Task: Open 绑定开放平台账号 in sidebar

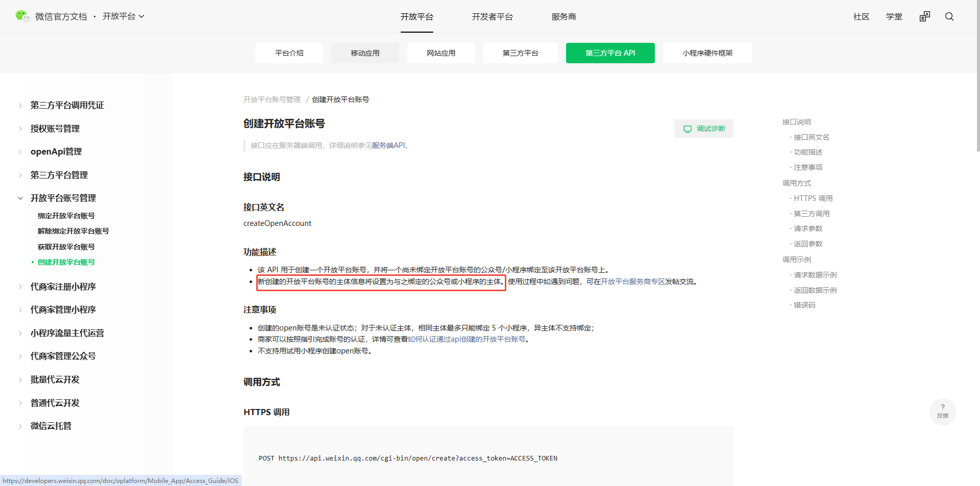Action: click(x=66, y=216)
